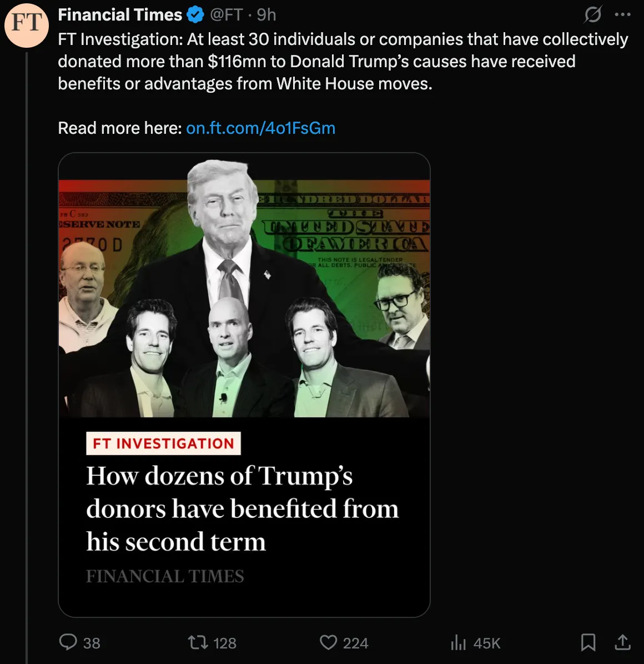This screenshot has width=644, height=664.
Task: Open the on.ft.com/4o1FsGm link
Action: tap(260, 128)
